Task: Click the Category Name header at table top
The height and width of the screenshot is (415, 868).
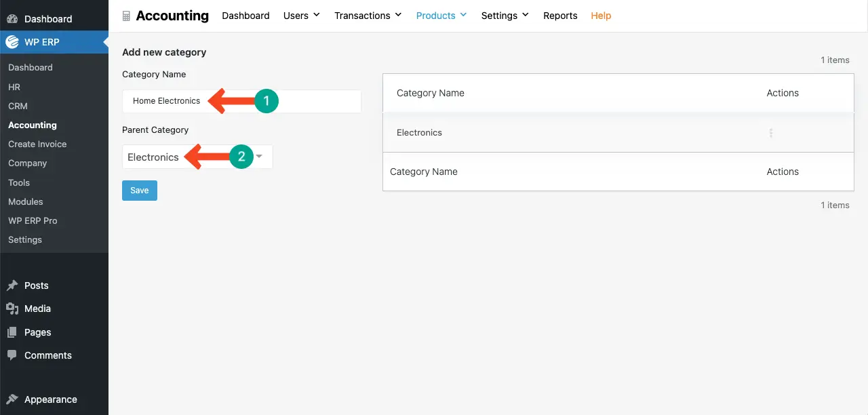Action: point(431,93)
